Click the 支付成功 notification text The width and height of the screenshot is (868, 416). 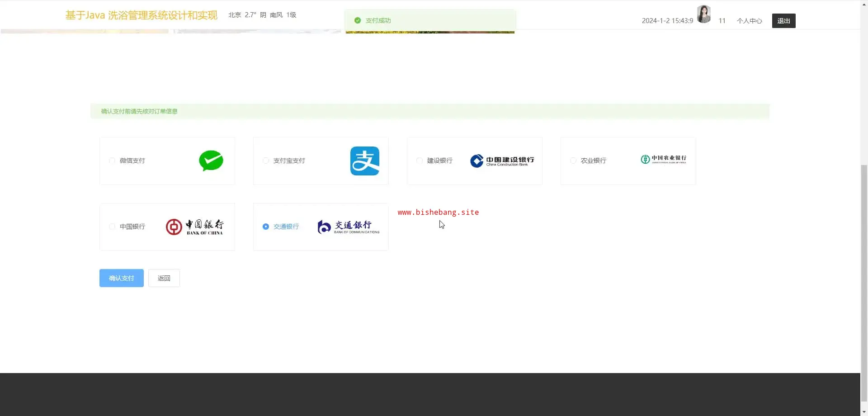378,20
